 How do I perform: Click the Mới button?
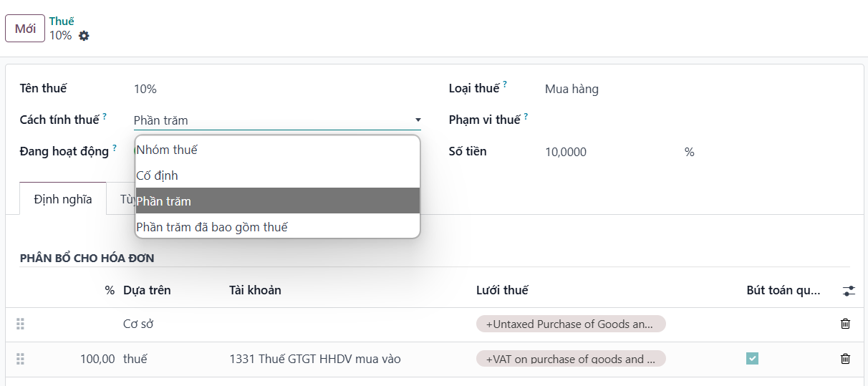(25, 29)
